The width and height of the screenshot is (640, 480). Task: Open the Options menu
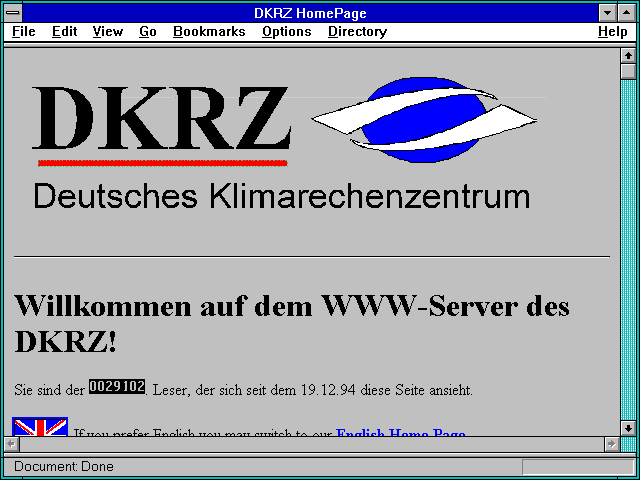[x=287, y=32]
